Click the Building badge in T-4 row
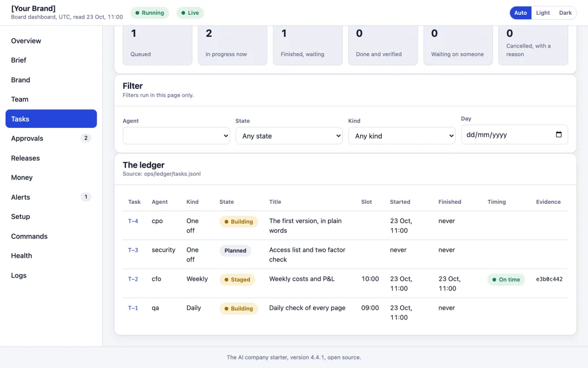This screenshot has width=588, height=368. (239, 221)
